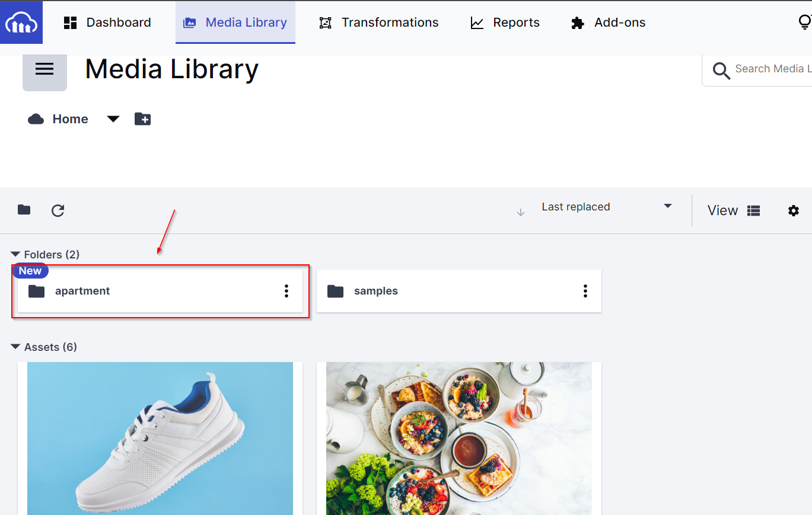Select the white sneaker image thumbnail
Screen dimensions: 812x515
[x=160, y=439]
